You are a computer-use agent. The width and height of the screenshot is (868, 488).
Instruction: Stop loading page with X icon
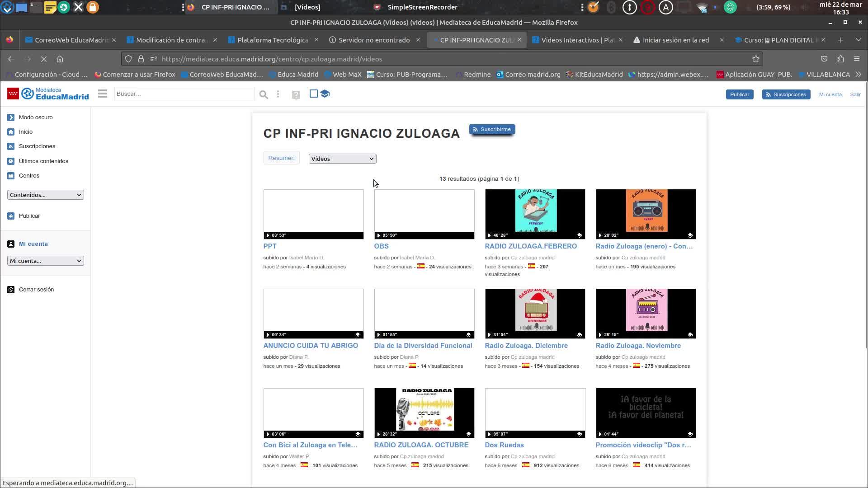click(44, 59)
